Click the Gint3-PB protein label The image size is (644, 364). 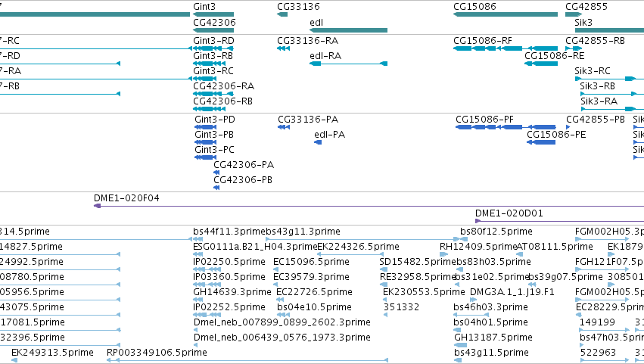pyautogui.click(x=214, y=135)
